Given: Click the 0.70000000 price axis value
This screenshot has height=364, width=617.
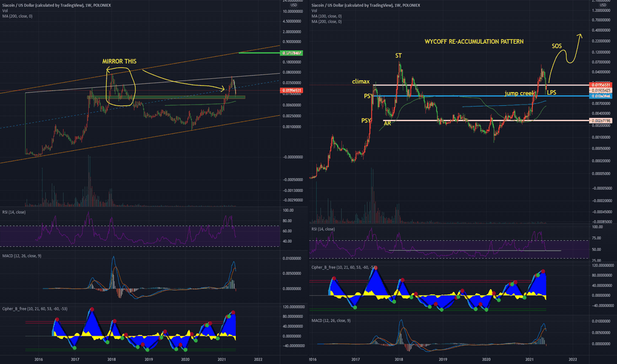Looking at the screenshot, I should pyautogui.click(x=601, y=20).
